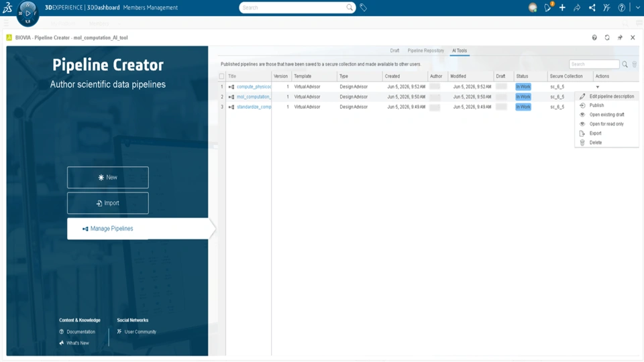Click the BIOVIA widget title icon
Image resolution: width=644 pixels, height=362 pixels.
point(9,38)
